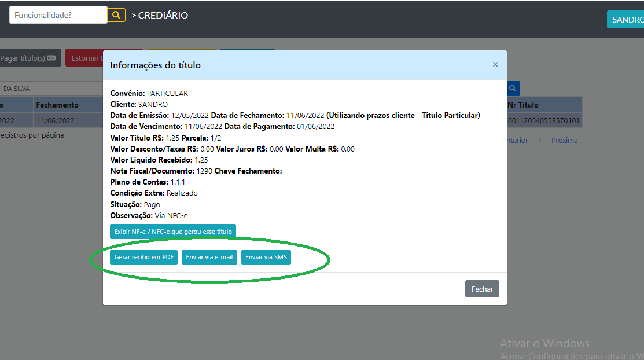Close the dialog with the X icon
The width and height of the screenshot is (644, 360).
(495, 65)
